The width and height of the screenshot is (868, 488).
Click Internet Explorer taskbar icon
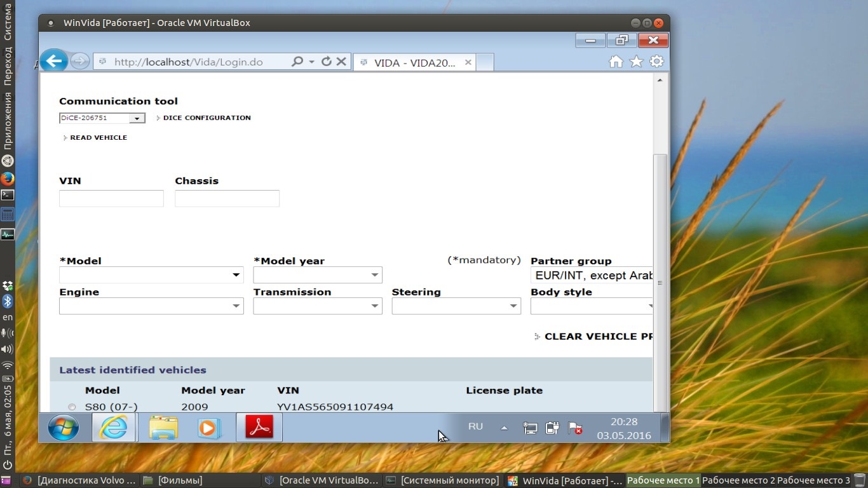click(x=113, y=428)
